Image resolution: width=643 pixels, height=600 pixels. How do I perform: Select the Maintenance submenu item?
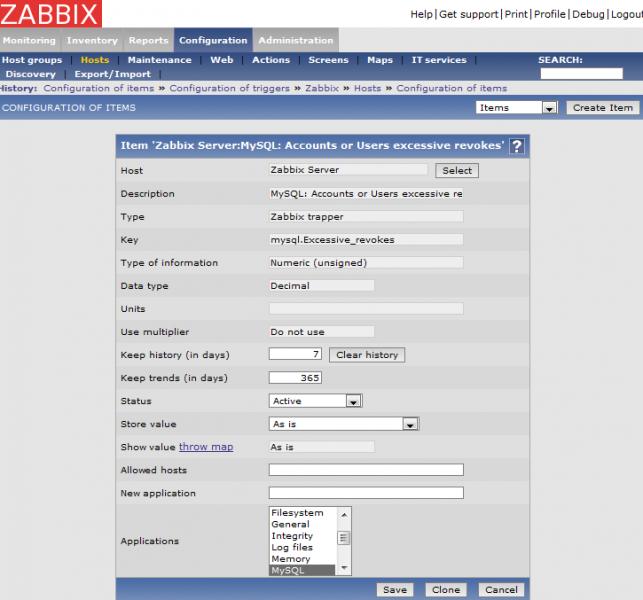pos(159,60)
